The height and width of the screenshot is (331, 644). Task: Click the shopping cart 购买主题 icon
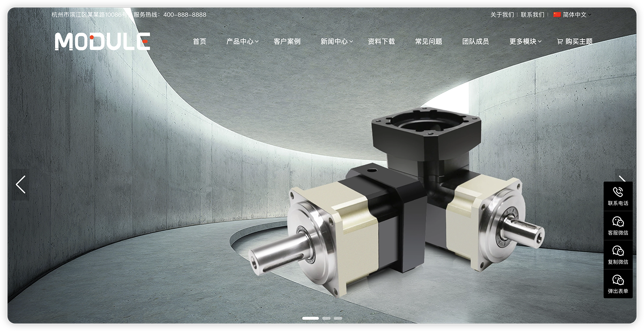click(560, 42)
